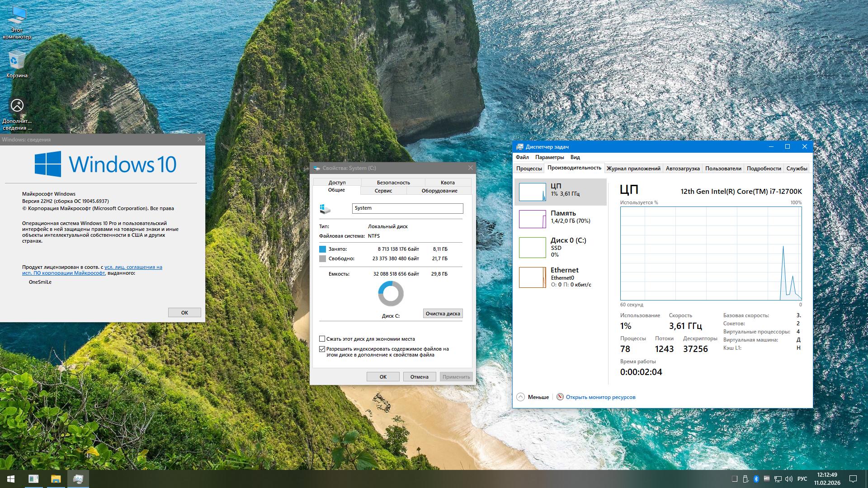Click the Очистка диска button
Screen dimensions: 868x488
pyautogui.click(x=443, y=314)
